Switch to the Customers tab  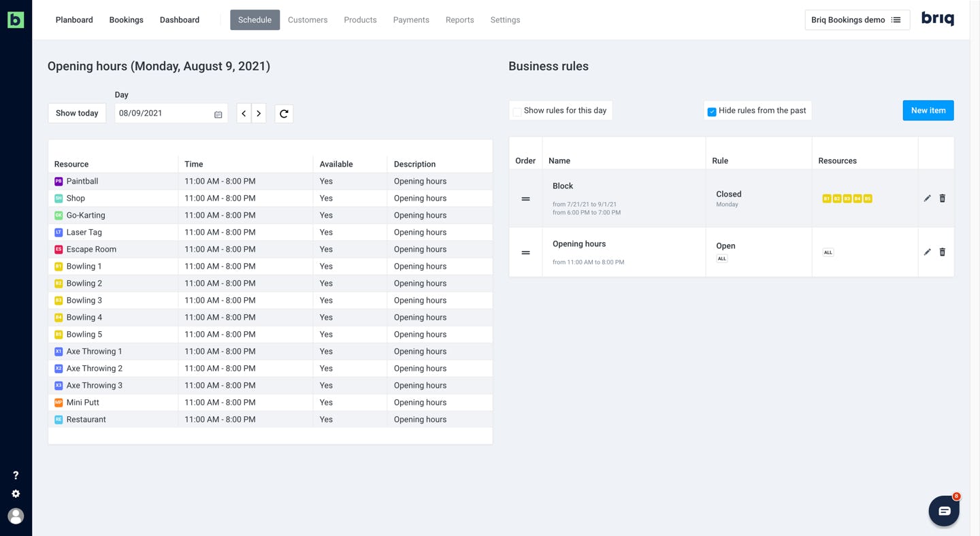click(x=308, y=20)
